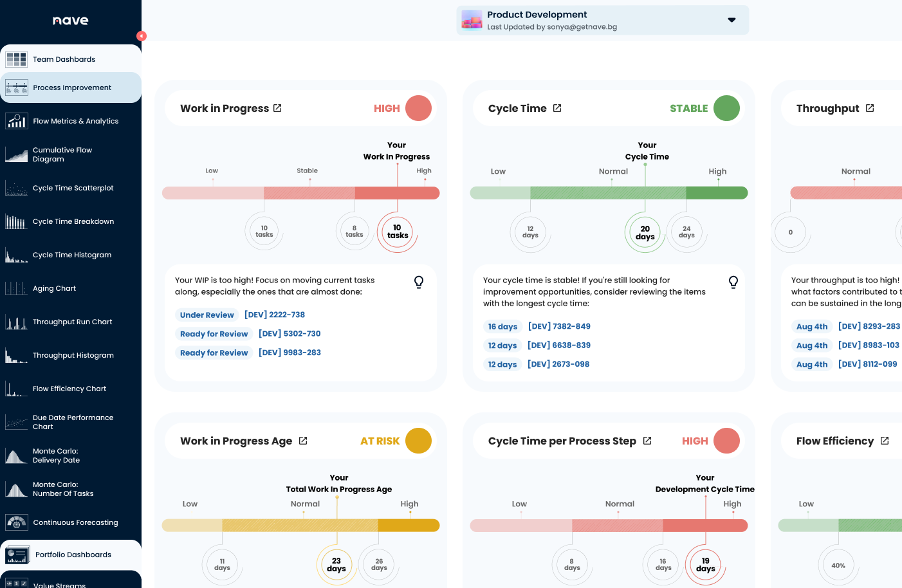Screen dimensions: 902x588
Task: Click the lightbulb icon in Cycle Time card
Action: click(x=733, y=282)
